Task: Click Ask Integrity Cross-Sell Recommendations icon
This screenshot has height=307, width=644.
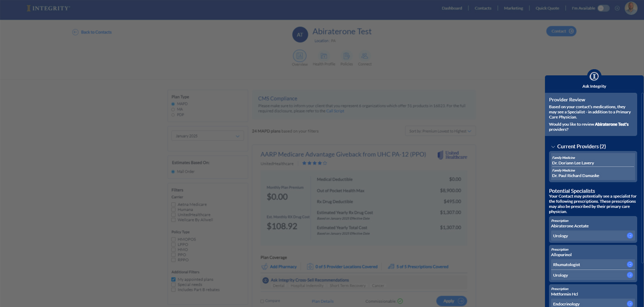Action: coord(265,281)
